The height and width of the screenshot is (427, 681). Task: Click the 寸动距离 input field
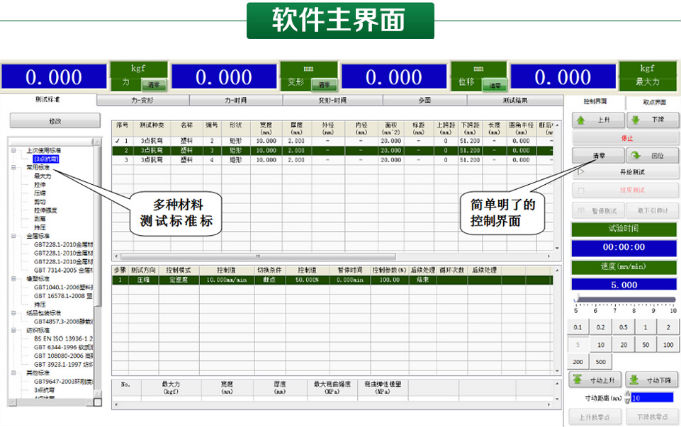(650, 398)
